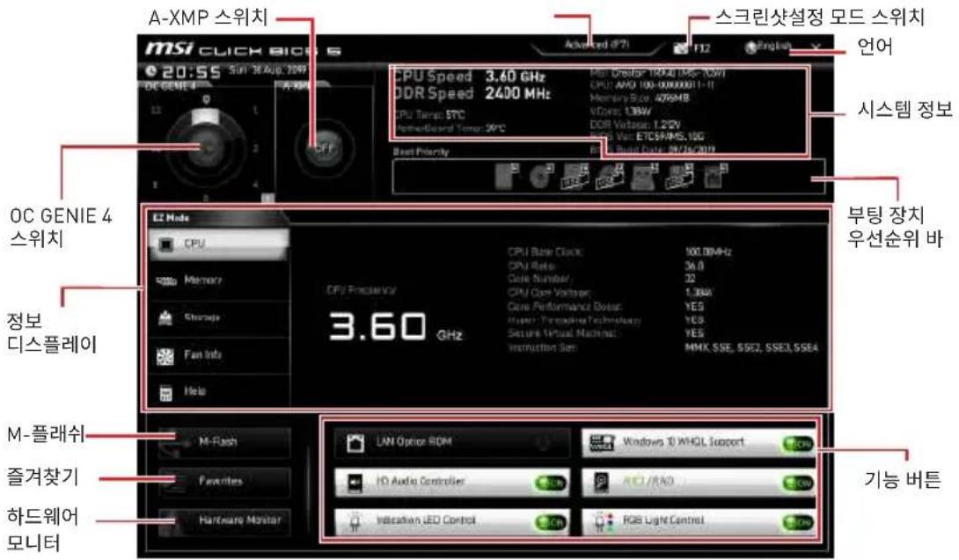Turn on the A-XMP OFF switch
The width and height of the screenshot is (959, 560).
(x=323, y=148)
